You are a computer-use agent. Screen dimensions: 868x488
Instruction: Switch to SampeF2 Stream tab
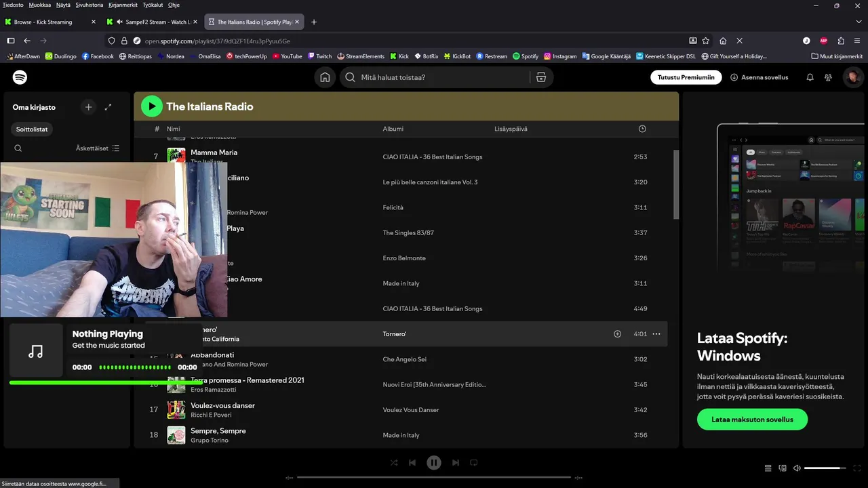153,22
